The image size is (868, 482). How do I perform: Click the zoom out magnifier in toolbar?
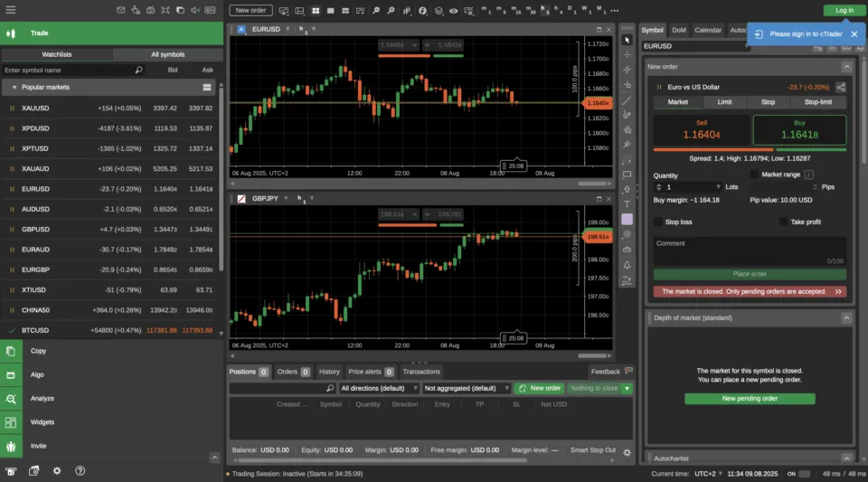tap(376, 11)
